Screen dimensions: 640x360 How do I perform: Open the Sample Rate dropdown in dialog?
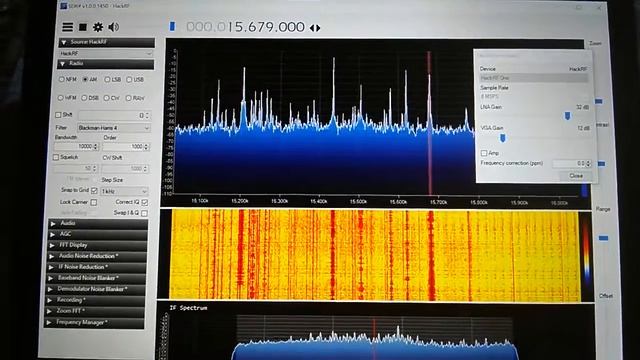[534, 96]
